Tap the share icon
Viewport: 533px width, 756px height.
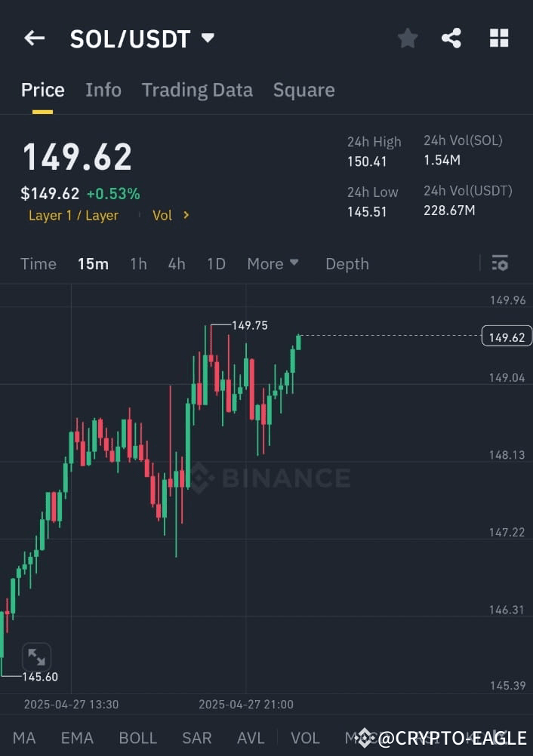(451, 38)
